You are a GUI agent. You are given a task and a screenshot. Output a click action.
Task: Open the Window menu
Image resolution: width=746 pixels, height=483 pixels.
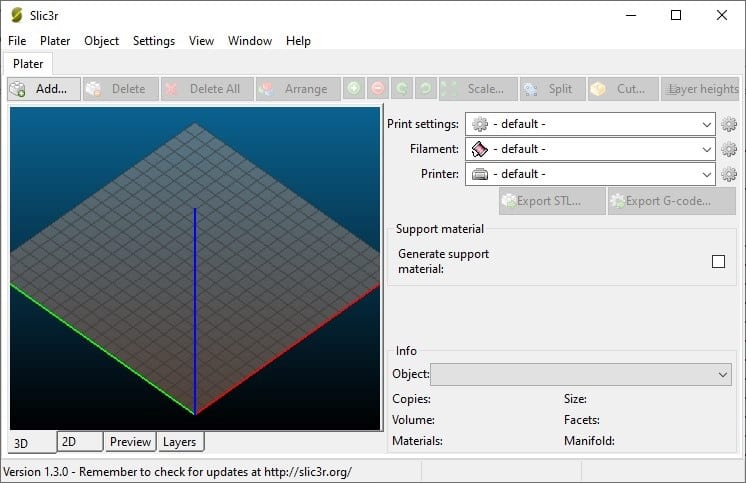tap(250, 41)
